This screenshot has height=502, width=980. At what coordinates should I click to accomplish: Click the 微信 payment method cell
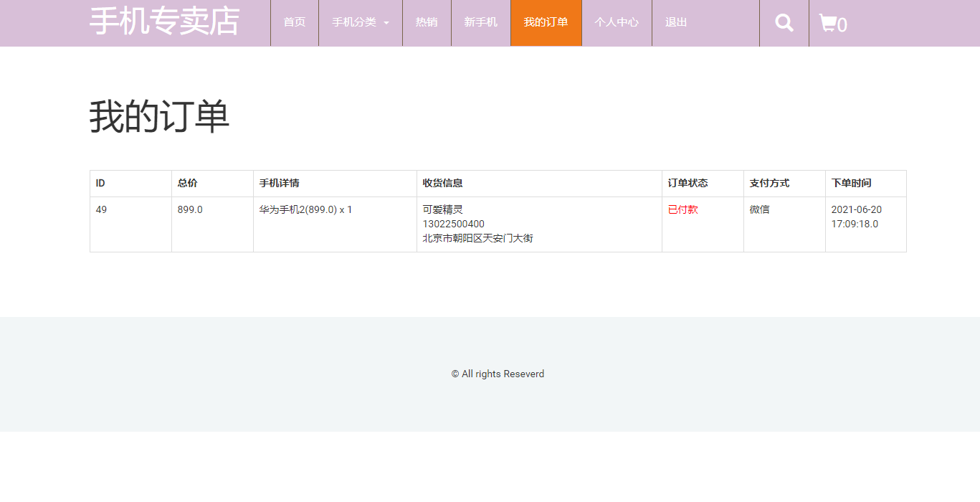pyautogui.click(x=759, y=209)
